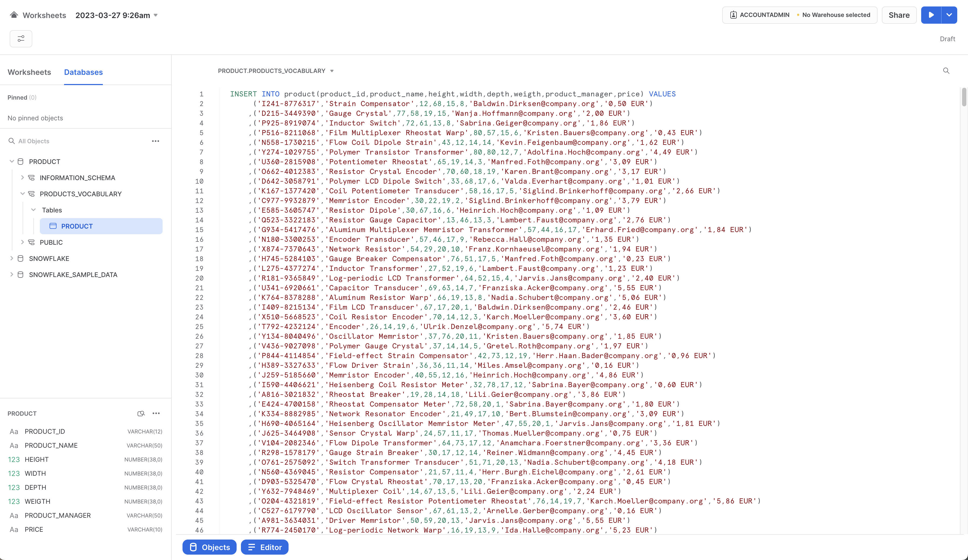Open the PRODUCT.PRODUCTS_VOCABULARY context dropdown
This screenshot has height=560, width=968.
pos(332,71)
